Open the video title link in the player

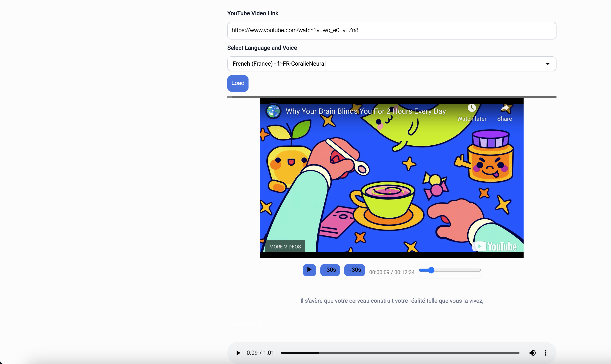point(365,111)
